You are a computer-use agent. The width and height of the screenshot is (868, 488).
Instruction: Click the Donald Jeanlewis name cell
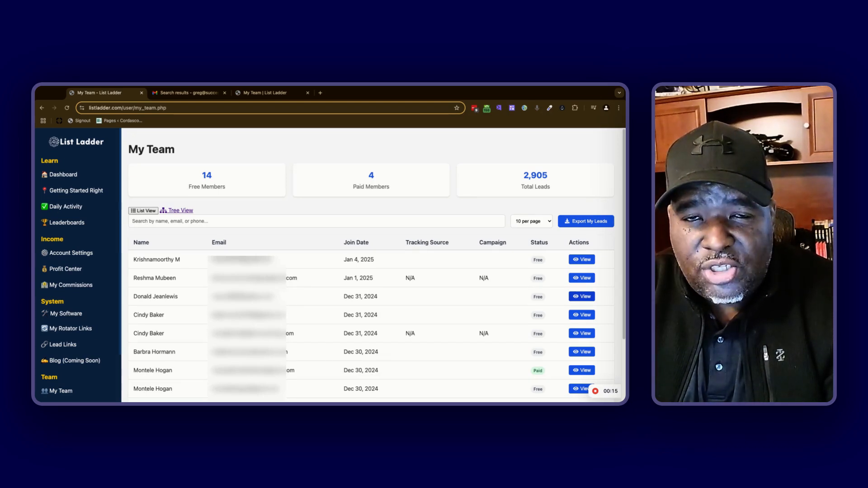click(156, 296)
